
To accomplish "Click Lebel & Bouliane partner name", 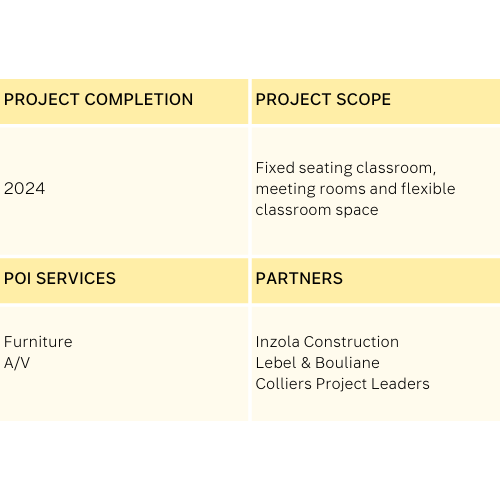I will click(317, 363).
